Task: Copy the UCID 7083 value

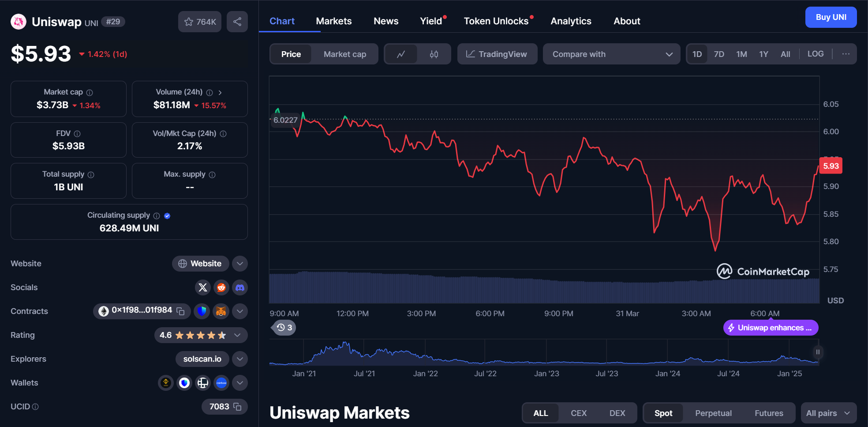Action: click(237, 407)
